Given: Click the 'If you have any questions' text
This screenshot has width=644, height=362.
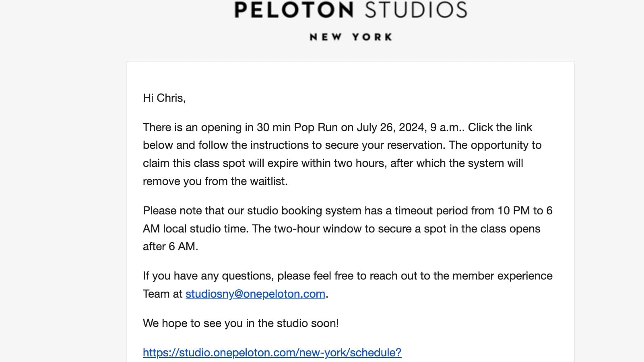Looking at the screenshot, I should [208, 276].
